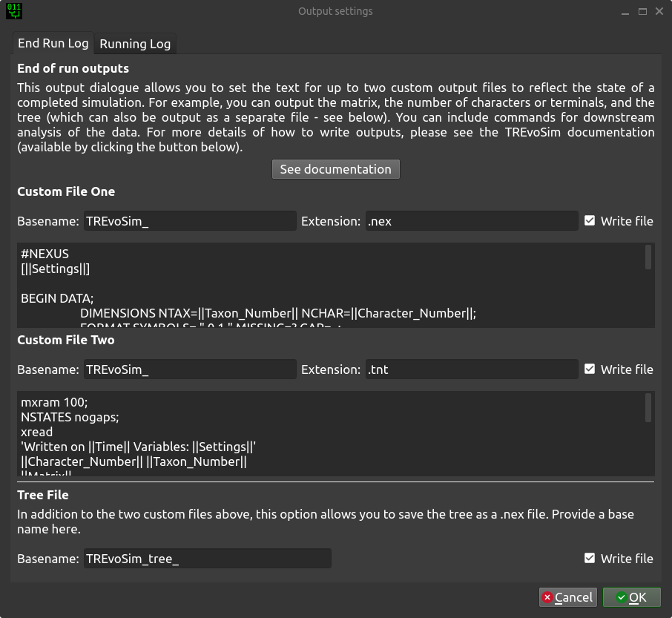Viewport: 672px width, 618px height.
Task: Click the TREvoSim app icon in title bar
Action: [x=14, y=11]
